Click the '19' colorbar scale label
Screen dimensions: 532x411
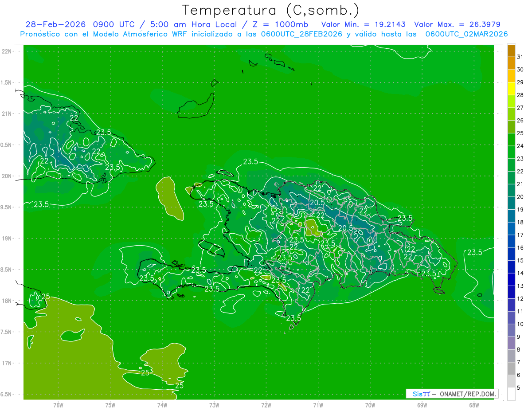[520, 209]
